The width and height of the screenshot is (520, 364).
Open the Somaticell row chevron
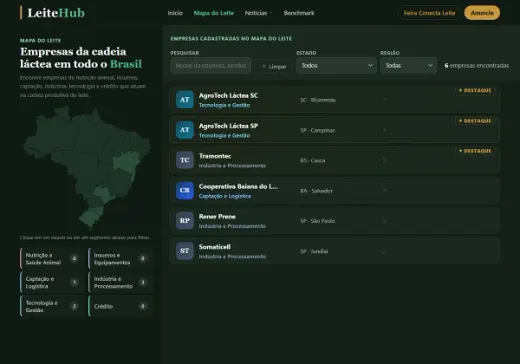click(384, 251)
